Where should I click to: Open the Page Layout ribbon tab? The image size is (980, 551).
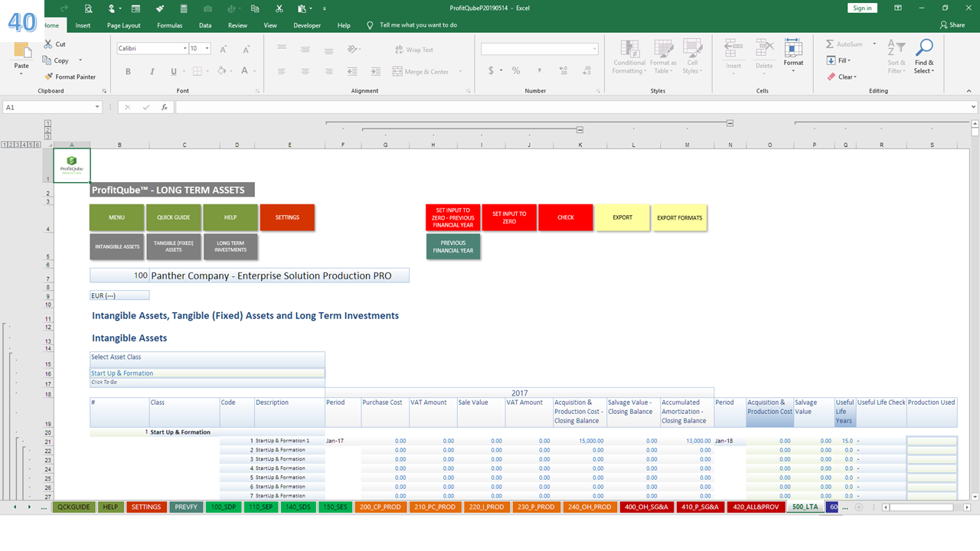click(123, 25)
